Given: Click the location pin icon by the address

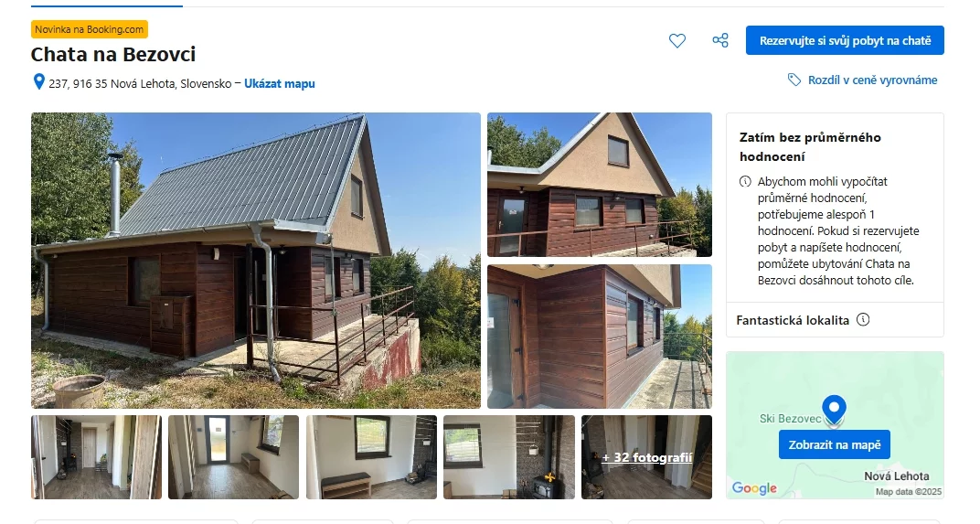Looking at the screenshot, I should coord(38,82).
